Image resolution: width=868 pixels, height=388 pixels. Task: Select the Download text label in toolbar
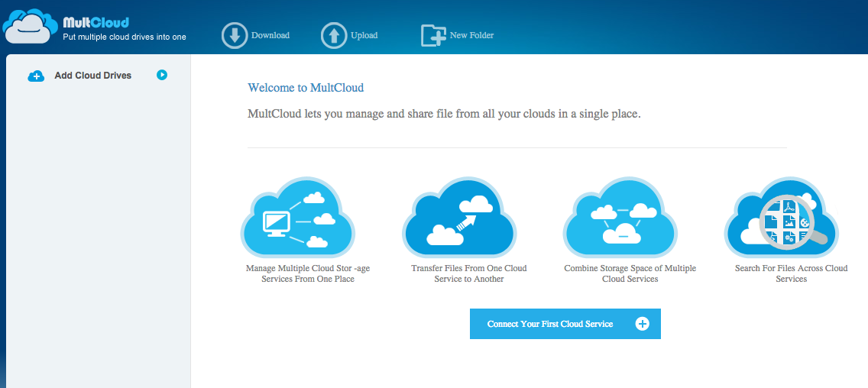[270, 35]
